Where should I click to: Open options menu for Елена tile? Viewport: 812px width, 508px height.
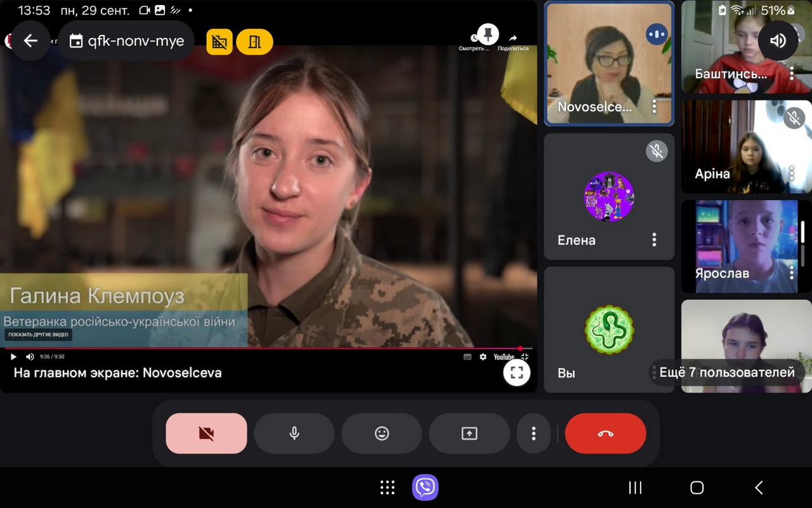[654, 239]
